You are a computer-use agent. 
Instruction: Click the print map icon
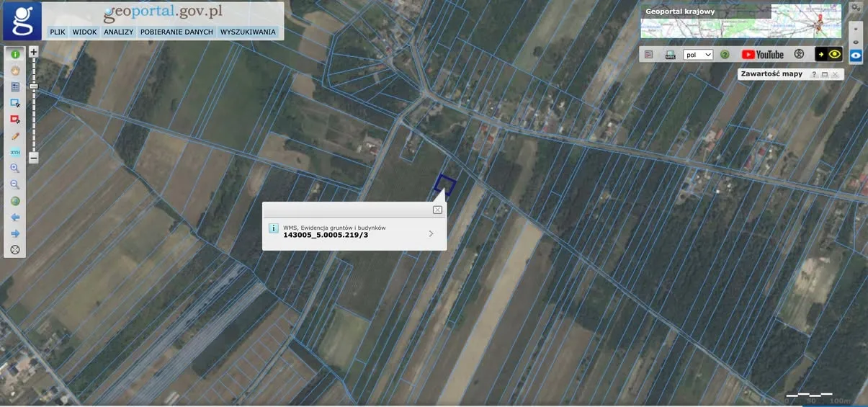click(670, 55)
